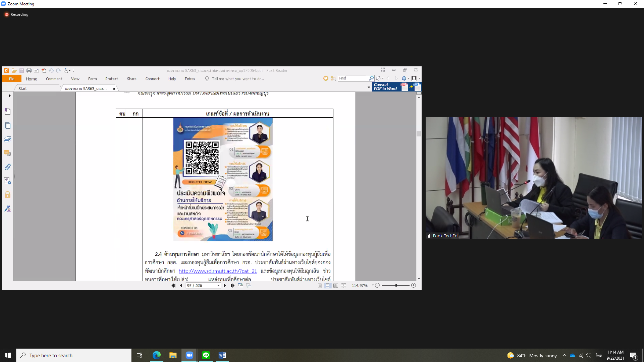Open the Layers panel icon
Viewport: 644px width, 362px height.
[8, 139]
